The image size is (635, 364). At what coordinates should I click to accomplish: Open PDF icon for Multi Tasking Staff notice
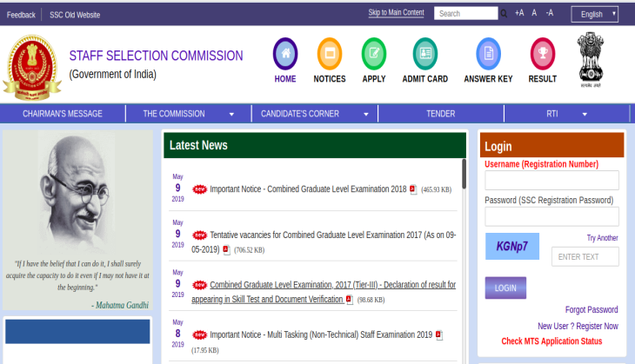pos(439,334)
